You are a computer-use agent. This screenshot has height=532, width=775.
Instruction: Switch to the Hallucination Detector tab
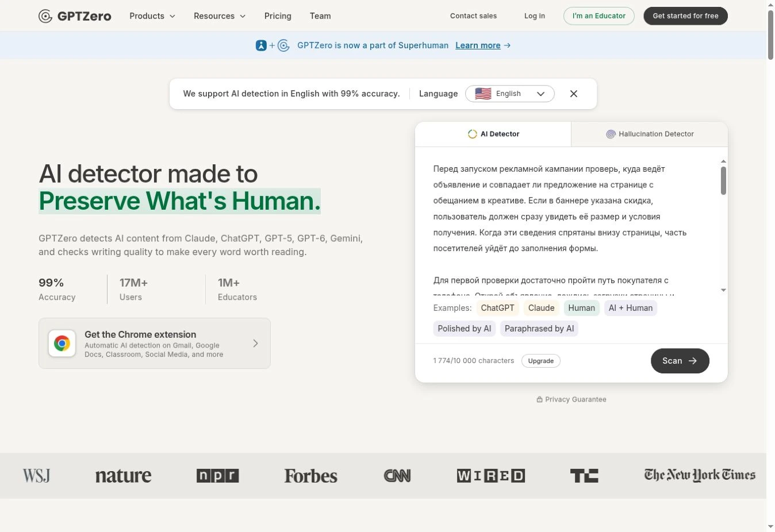650,134
